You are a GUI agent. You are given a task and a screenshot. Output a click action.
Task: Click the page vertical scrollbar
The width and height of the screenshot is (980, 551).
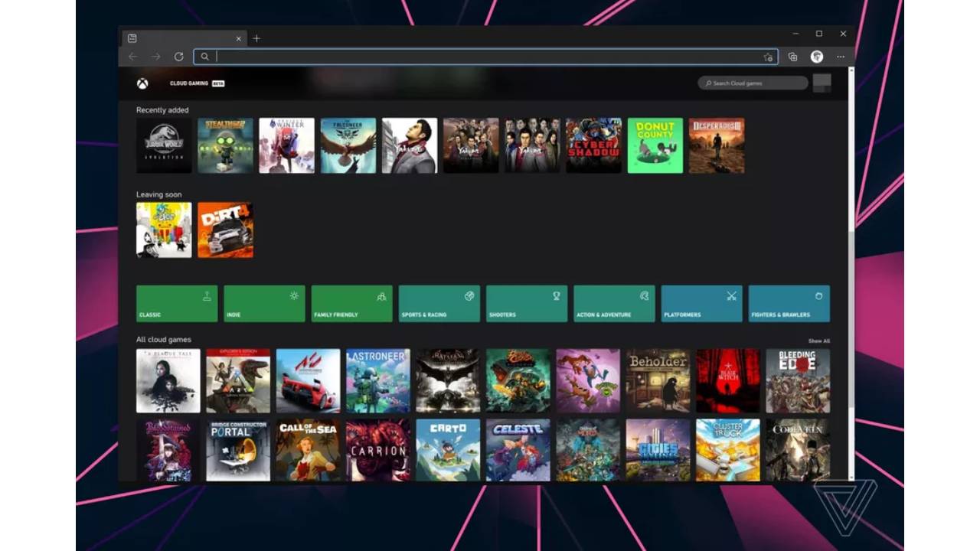pos(852,274)
